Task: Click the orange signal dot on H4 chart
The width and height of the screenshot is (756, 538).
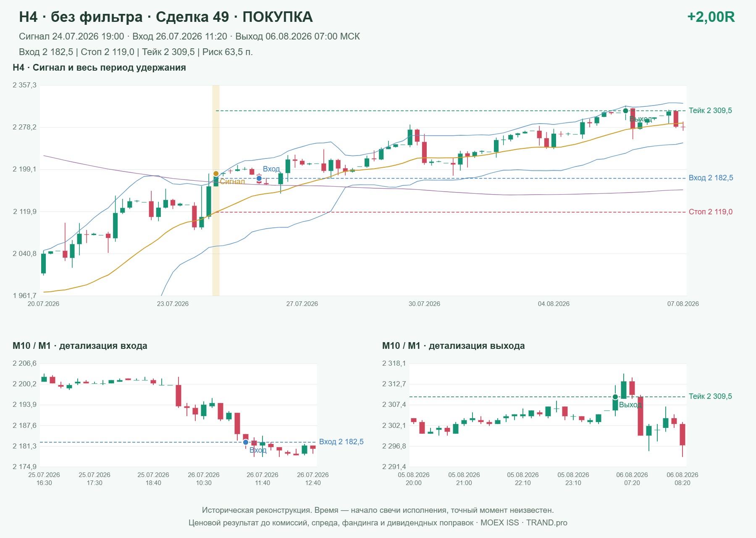Action: [216, 174]
